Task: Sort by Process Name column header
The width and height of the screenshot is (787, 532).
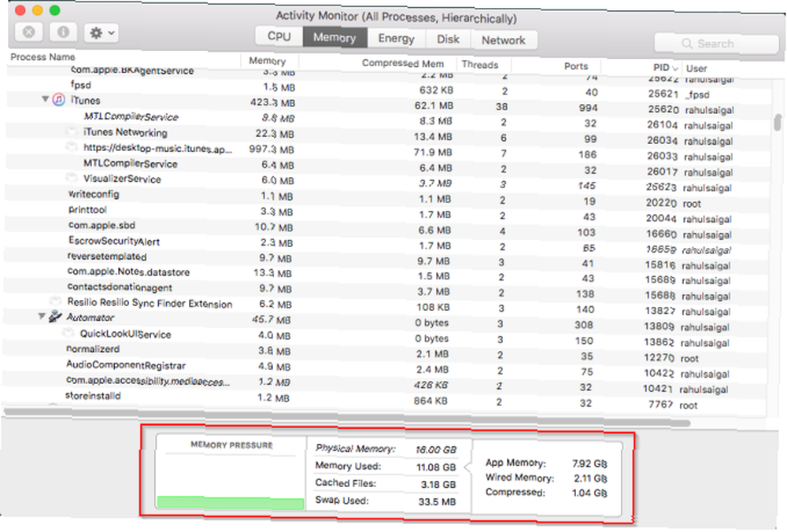Action: tap(43, 57)
